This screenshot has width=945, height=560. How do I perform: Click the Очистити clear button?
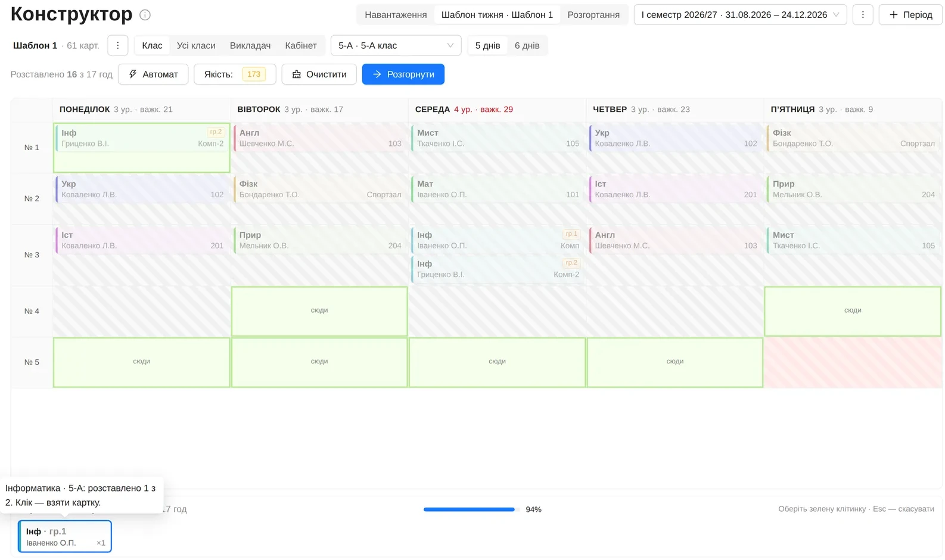[x=319, y=74]
